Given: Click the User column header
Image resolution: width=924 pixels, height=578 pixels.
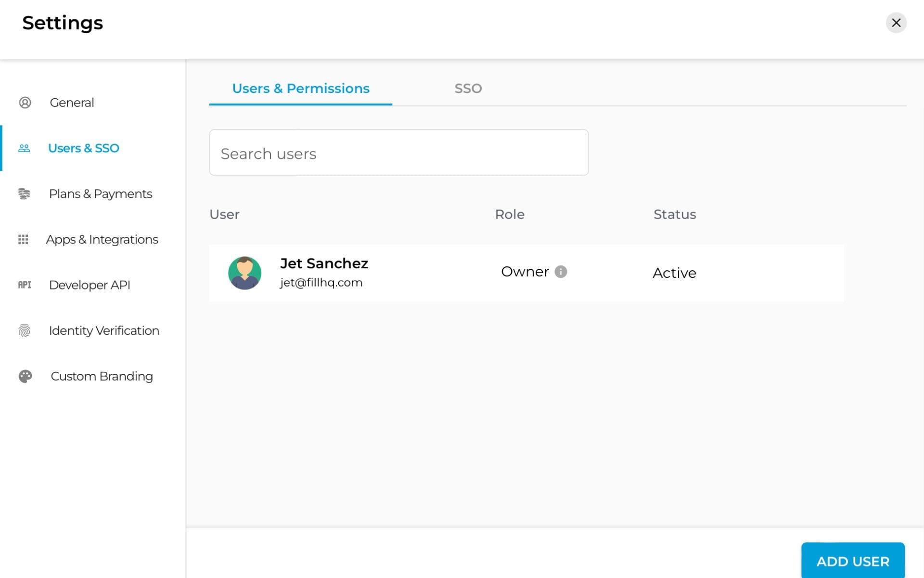Looking at the screenshot, I should pos(224,214).
